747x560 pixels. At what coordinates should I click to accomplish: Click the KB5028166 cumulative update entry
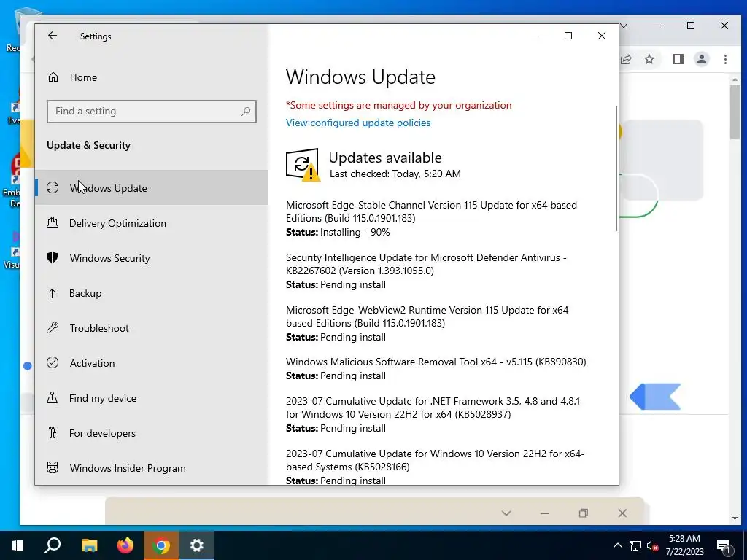[435, 460]
